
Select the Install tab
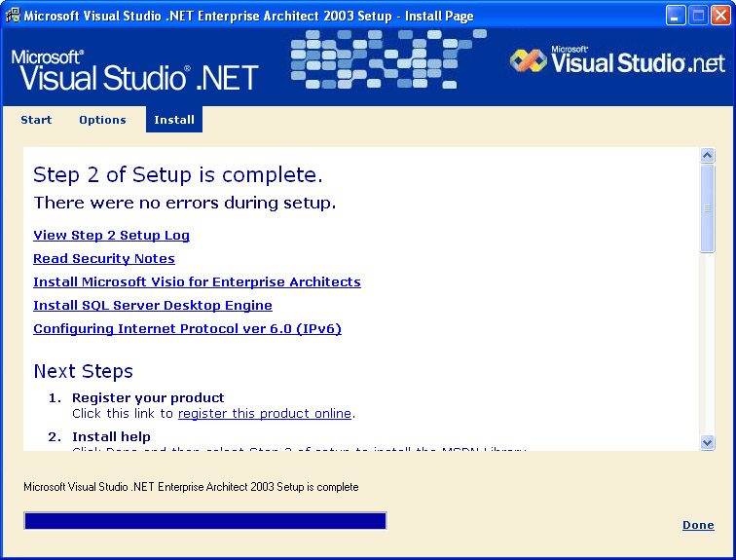click(174, 120)
